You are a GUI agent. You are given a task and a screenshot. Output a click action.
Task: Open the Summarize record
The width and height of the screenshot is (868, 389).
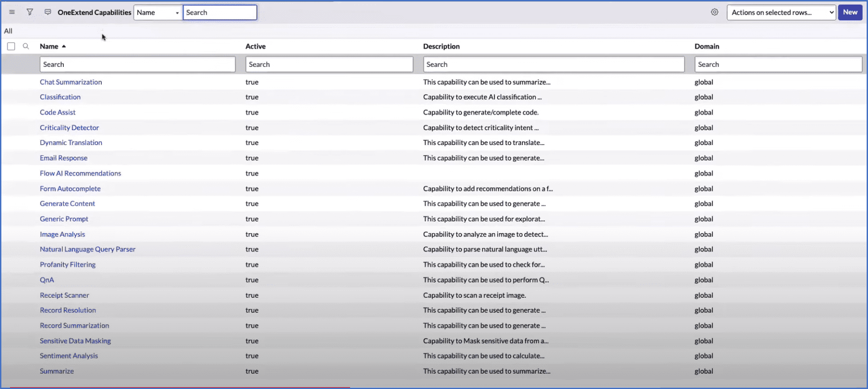(x=57, y=371)
